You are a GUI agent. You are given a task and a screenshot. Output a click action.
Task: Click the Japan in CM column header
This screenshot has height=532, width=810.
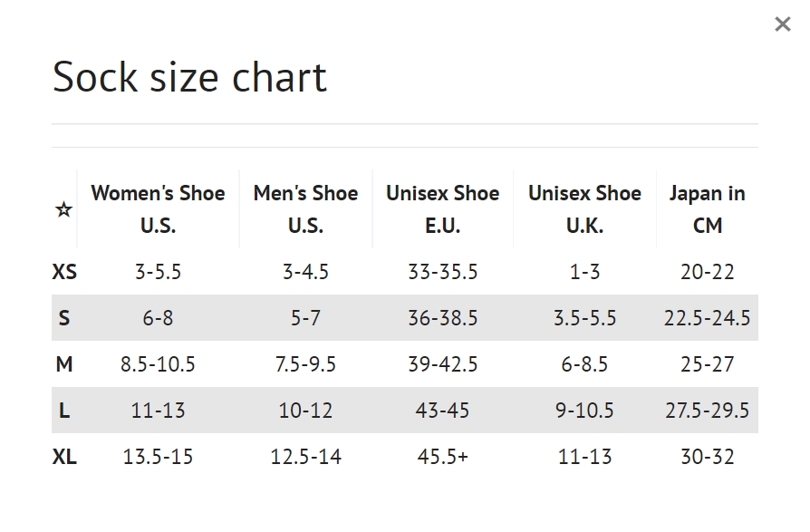tap(707, 209)
